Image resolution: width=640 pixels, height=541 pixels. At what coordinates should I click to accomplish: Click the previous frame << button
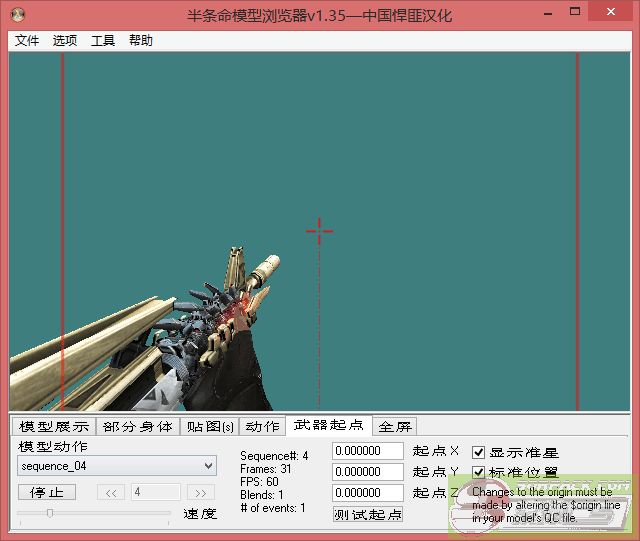(111, 492)
